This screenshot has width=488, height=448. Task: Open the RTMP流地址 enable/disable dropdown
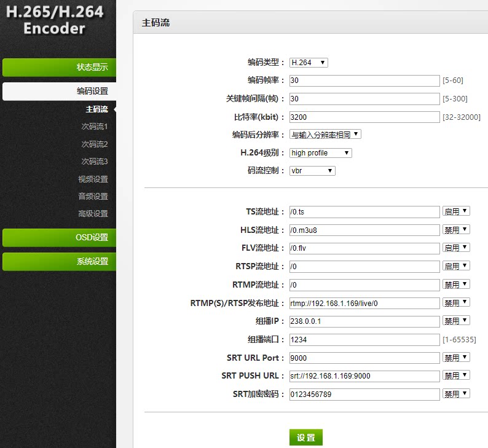click(x=456, y=285)
